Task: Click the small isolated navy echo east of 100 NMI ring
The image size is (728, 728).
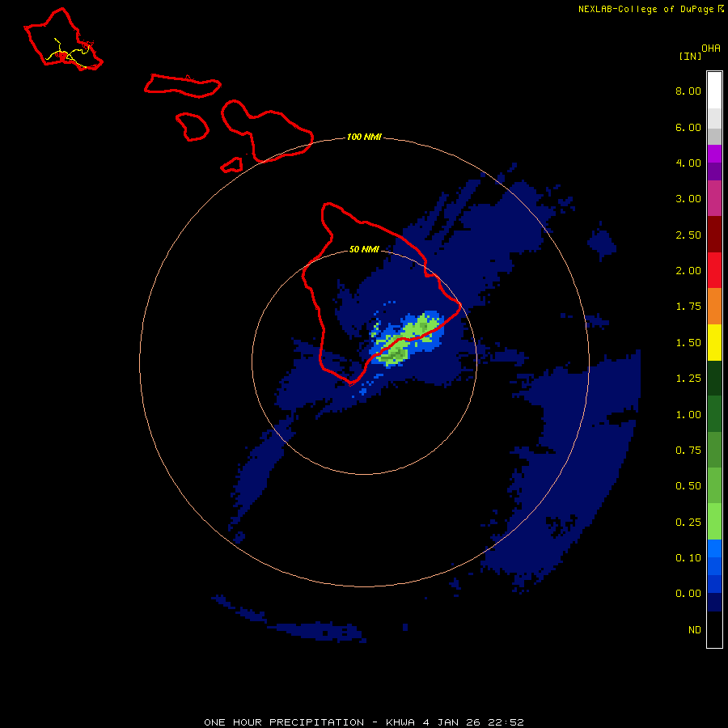Action: pyautogui.click(x=602, y=243)
